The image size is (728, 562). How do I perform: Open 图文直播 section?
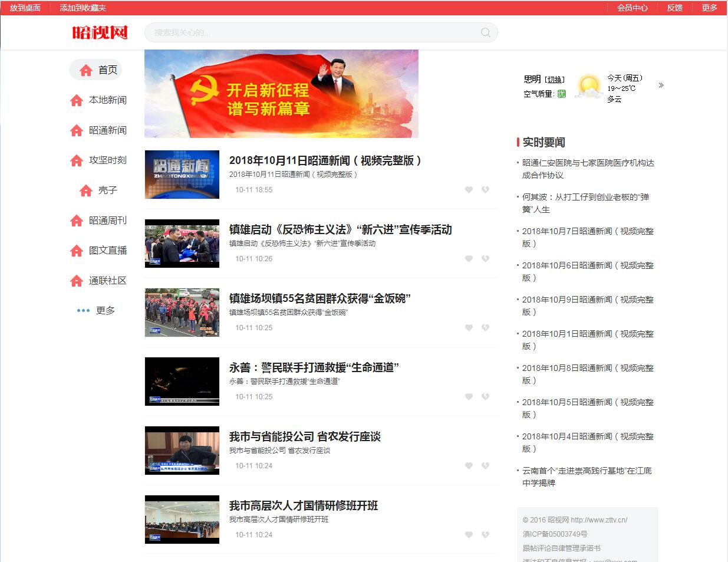coord(108,251)
